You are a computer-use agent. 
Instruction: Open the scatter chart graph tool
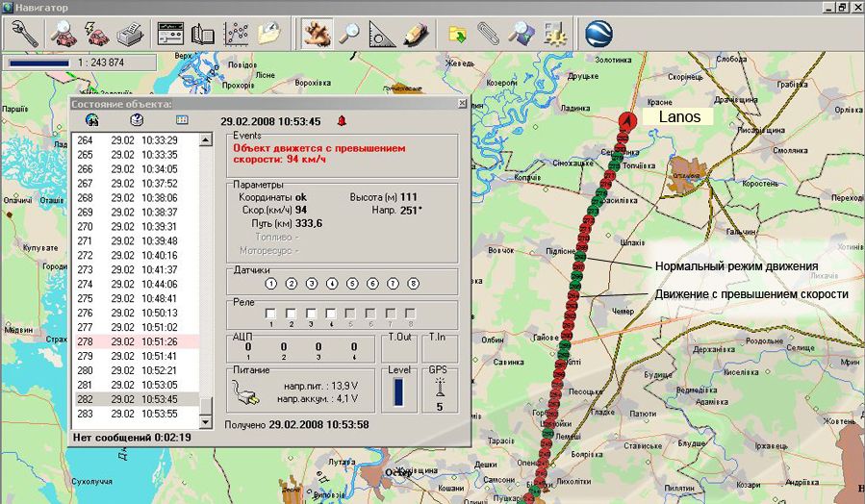point(237,34)
